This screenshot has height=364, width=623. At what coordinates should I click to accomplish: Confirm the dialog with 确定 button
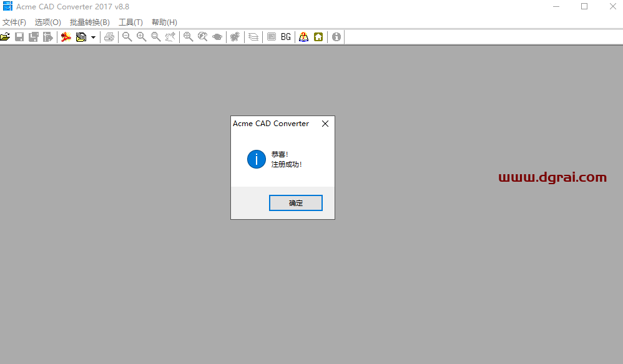click(296, 203)
